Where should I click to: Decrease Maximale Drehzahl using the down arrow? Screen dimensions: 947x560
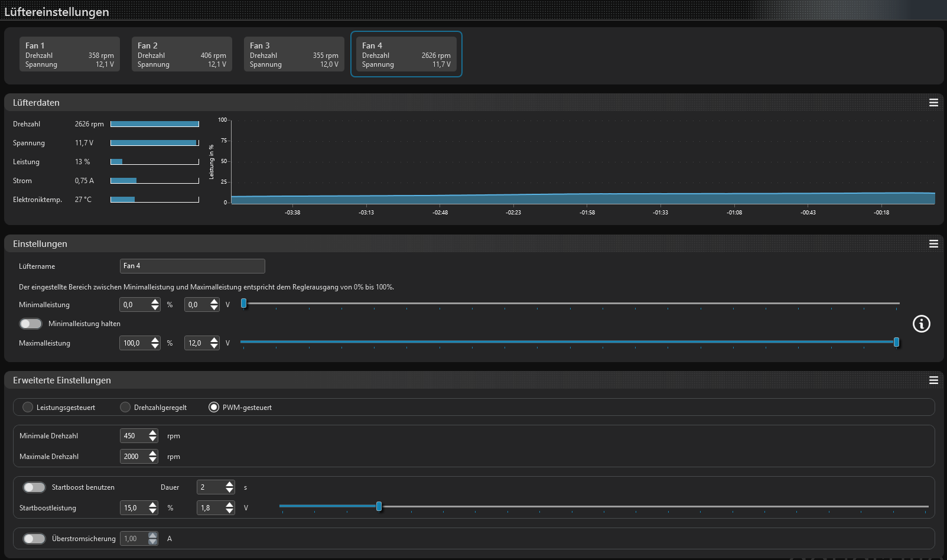click(153, 460)
